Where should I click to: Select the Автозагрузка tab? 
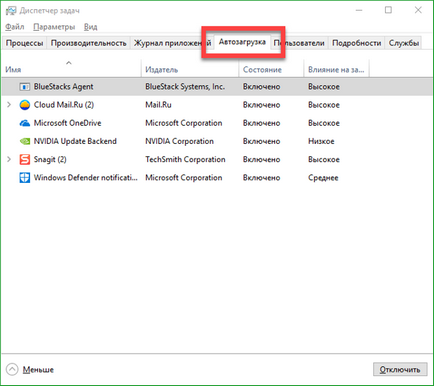click(x=242, y=42)
